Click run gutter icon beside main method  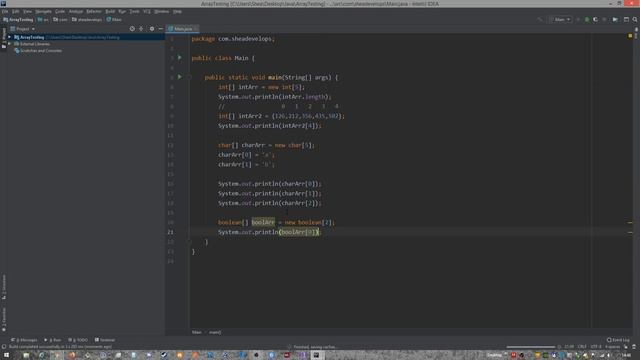tap(180, 77)
